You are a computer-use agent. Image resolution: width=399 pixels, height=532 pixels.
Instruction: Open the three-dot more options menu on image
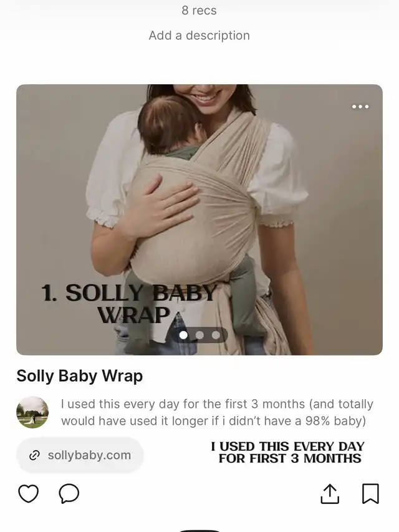360,107
